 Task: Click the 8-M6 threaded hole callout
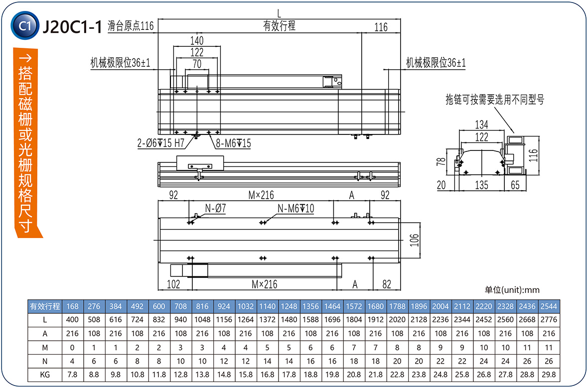pyautogui.click(x=233, y=144)
